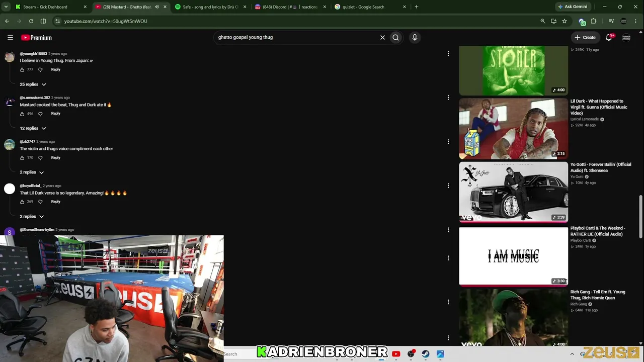Dislike the 'Lil Durk verse' comment
The width and height of the screenshot is (644, 362).
[40, 202]
